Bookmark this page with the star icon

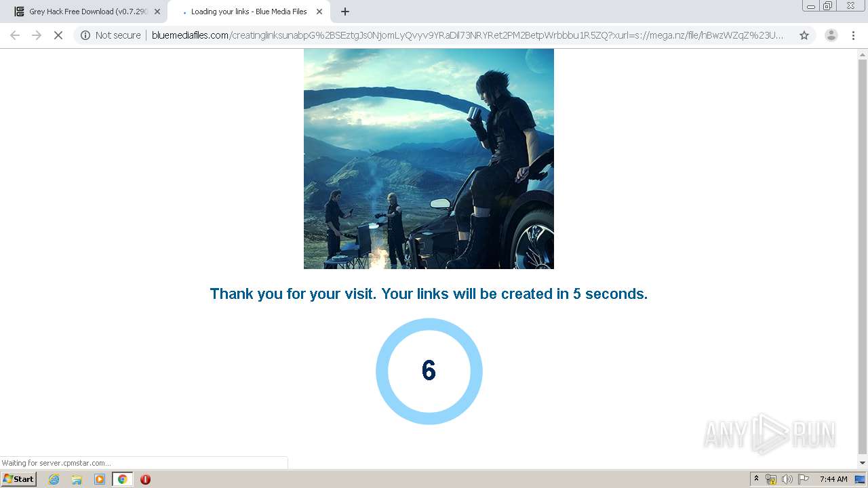pyautogui.click(x=804, y=35)
